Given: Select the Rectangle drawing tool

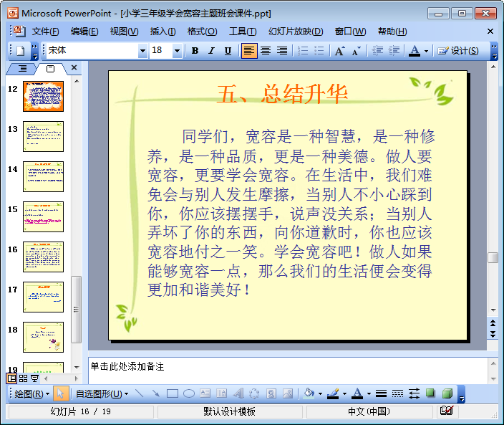Looking at the screenshot, I should pos(173,393).
